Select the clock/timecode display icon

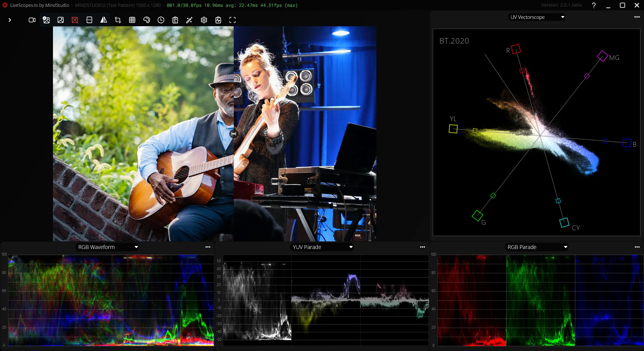click(x=161, y=20)
